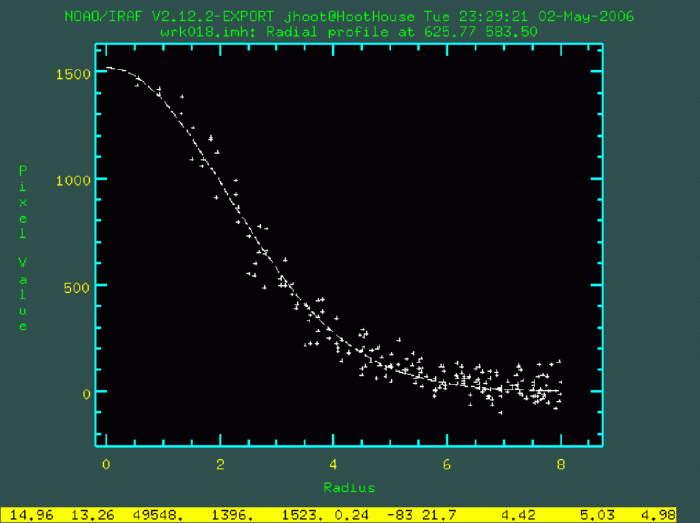Click the 1500 y-axis tick label
Viewport: 700px width, 523px height.
point(74,74)
